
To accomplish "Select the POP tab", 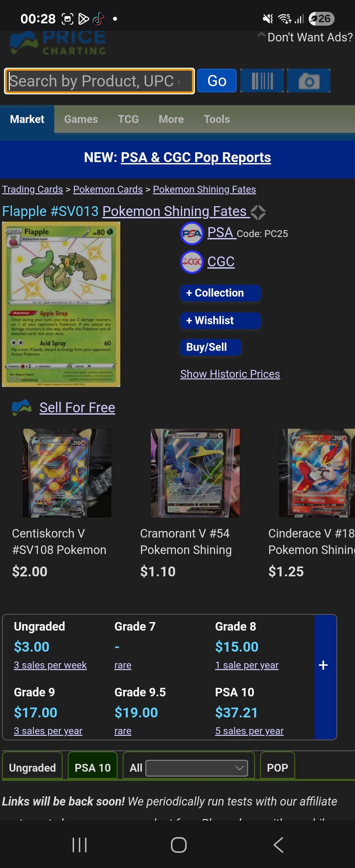I will (277, 768).
